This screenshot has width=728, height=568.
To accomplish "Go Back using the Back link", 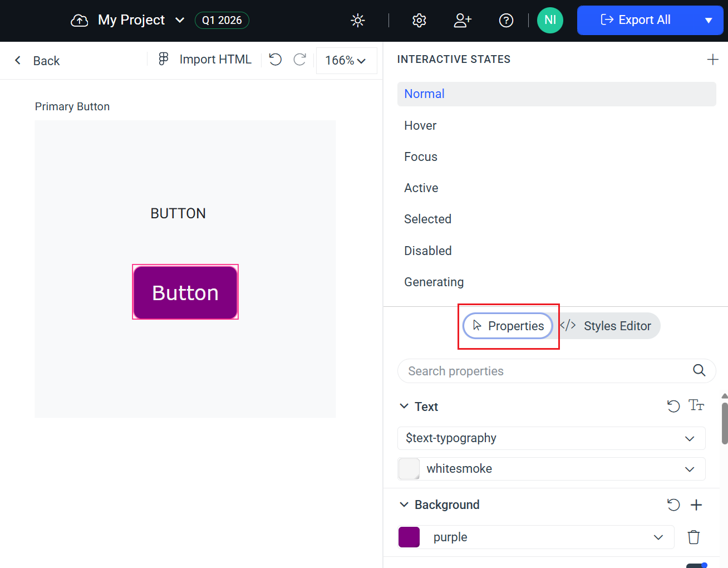I will (x=36, y=60).
